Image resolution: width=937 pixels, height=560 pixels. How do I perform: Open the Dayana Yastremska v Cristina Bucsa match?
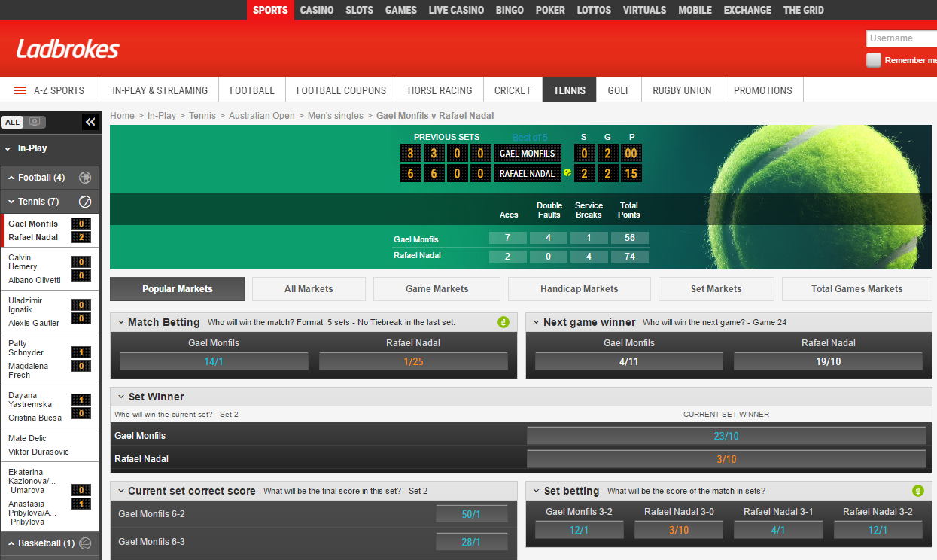pyautogui.click(x=50, y=406)
